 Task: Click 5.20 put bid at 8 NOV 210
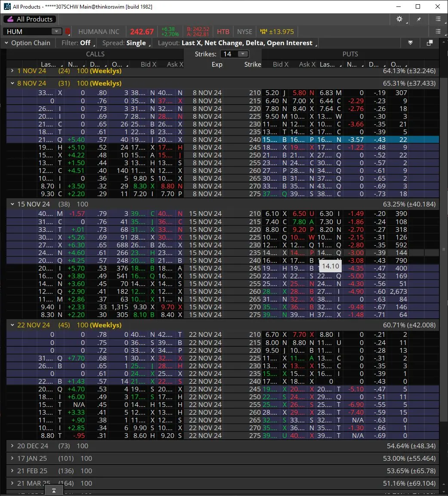[x=272, y=92]
